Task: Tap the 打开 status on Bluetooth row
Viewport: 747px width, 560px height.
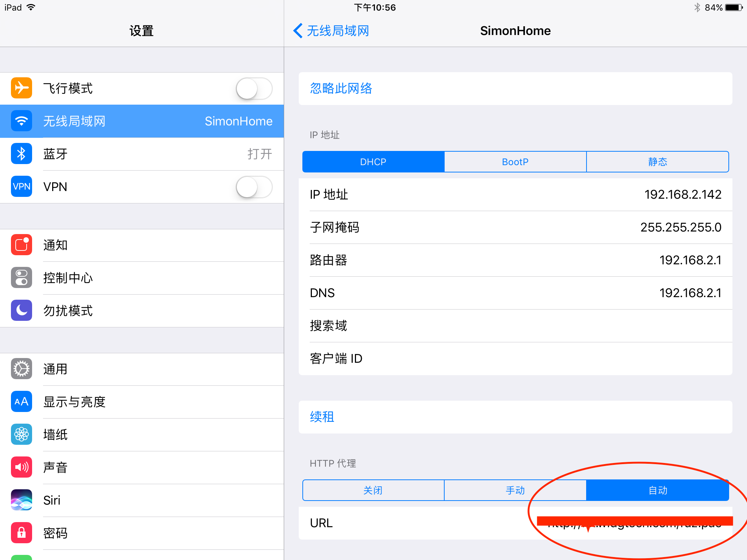Action: click(260, 154)
